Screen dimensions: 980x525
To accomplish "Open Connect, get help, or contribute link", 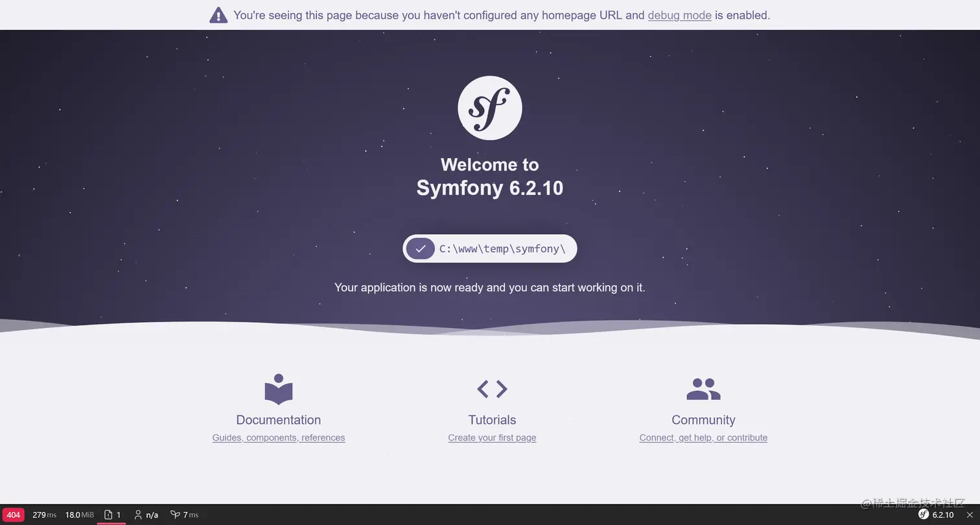I will tap(703, 437).
